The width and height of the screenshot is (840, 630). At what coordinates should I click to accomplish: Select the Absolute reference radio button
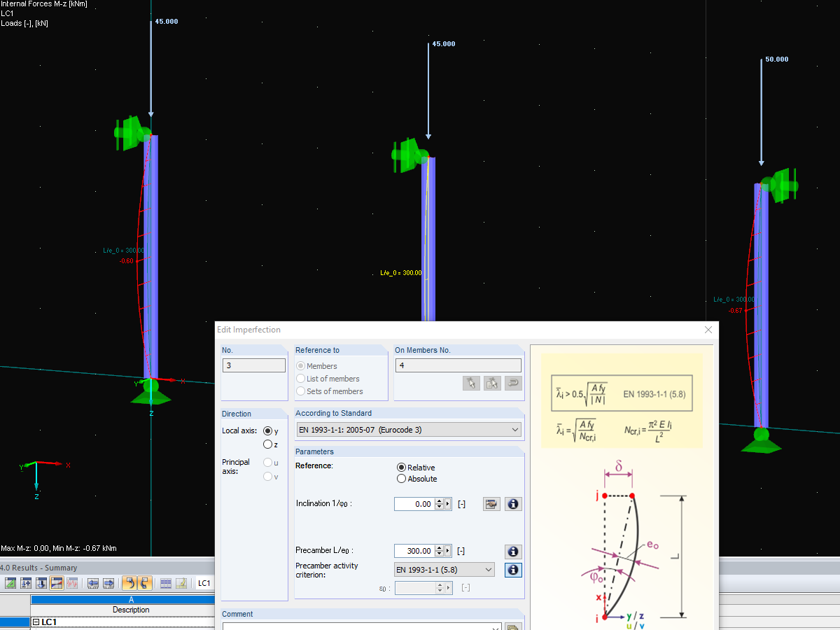pos(401,479)
